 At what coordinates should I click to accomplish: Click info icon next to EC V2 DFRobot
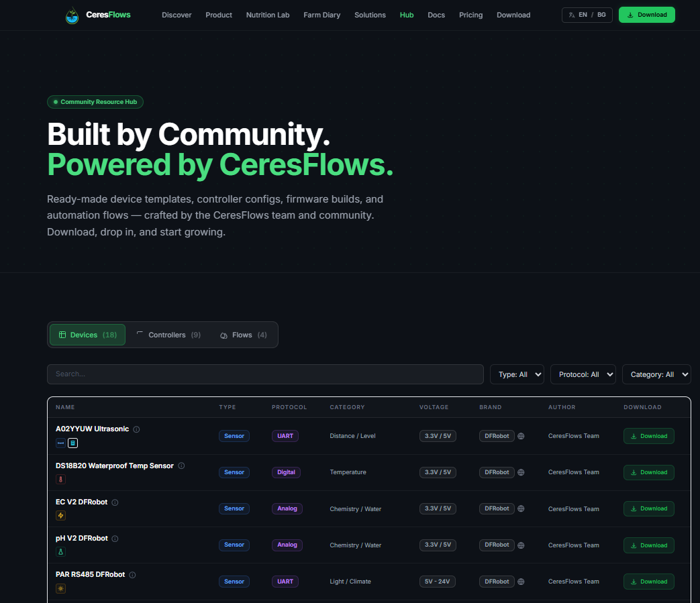coord(115,502)
